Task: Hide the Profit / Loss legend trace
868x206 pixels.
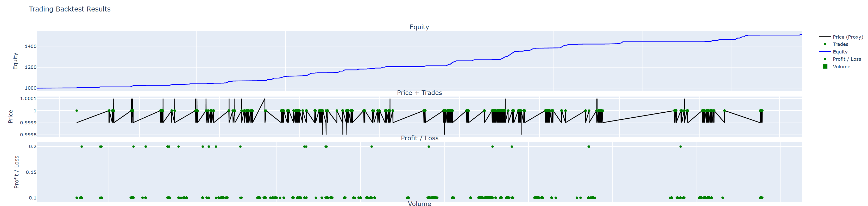Action: pos(846,59)
